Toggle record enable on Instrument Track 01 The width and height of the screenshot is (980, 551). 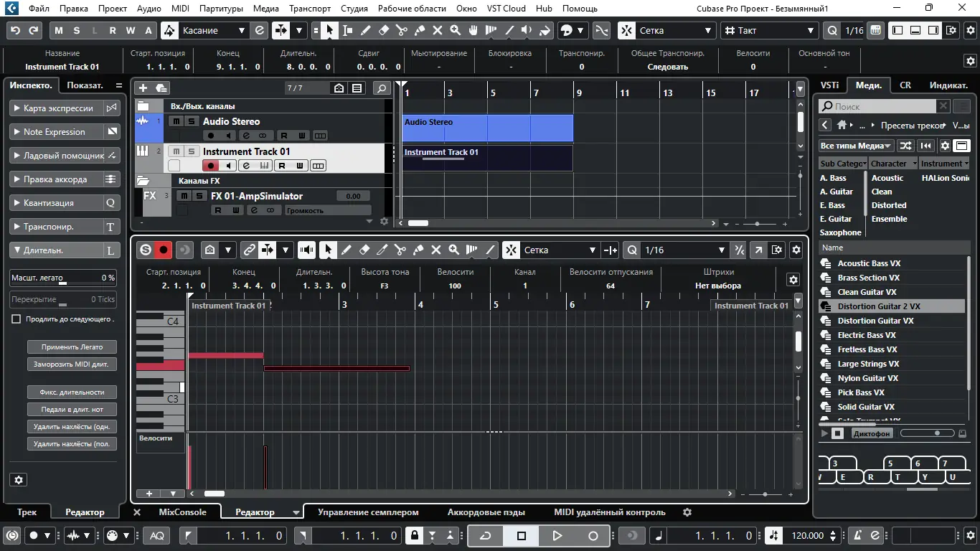tap(210, 166)
